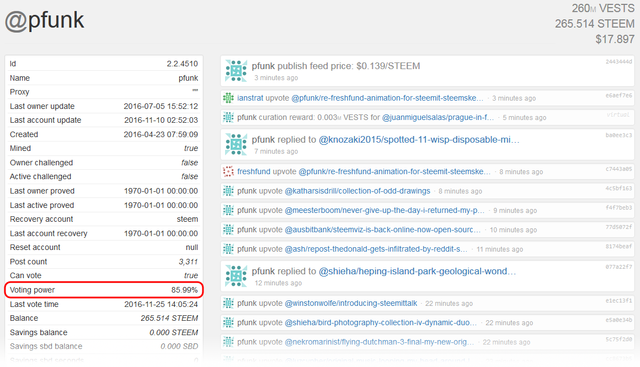
Task: Open @winstonwolfe/introducing-steemittalk link
Action: point(351,303)
